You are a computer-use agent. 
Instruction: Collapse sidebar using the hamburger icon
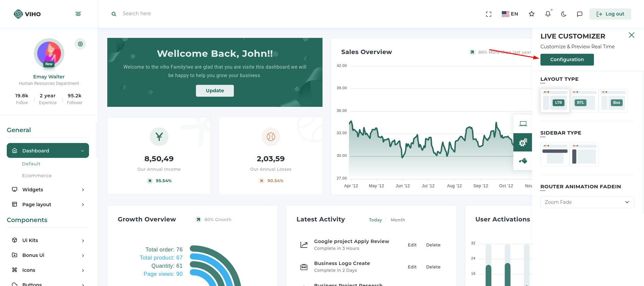click(78, 14)
